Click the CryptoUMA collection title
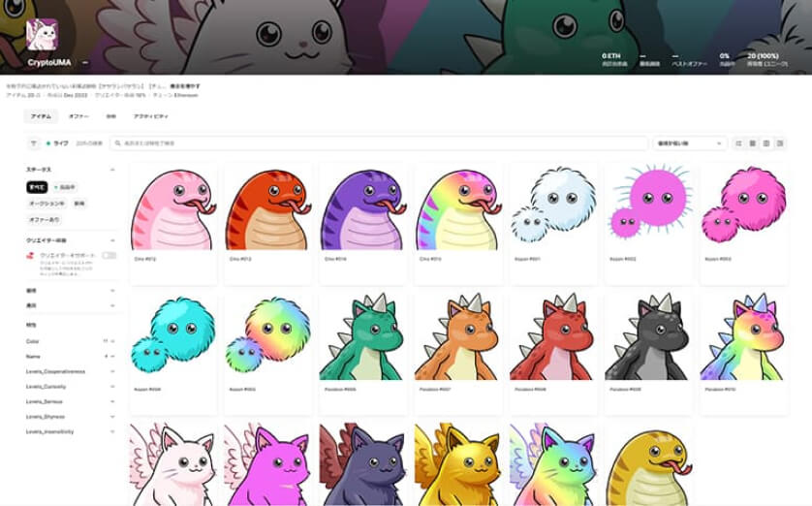 click(49, 63)
